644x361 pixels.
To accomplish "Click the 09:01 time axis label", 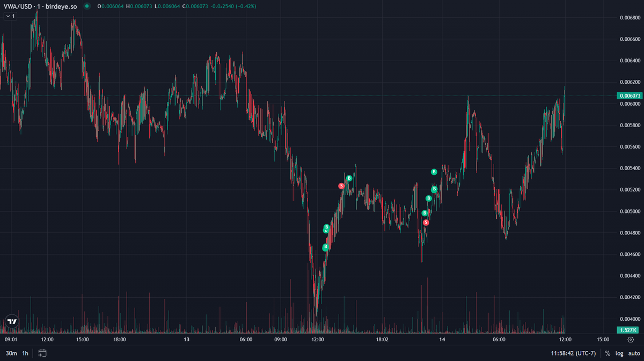I will [x=11, y=340].
